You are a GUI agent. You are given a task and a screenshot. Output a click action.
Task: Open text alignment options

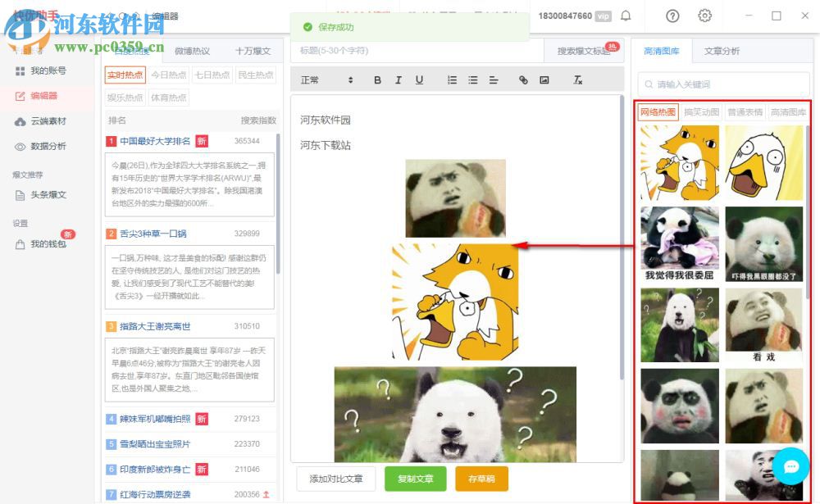[494, 80]
